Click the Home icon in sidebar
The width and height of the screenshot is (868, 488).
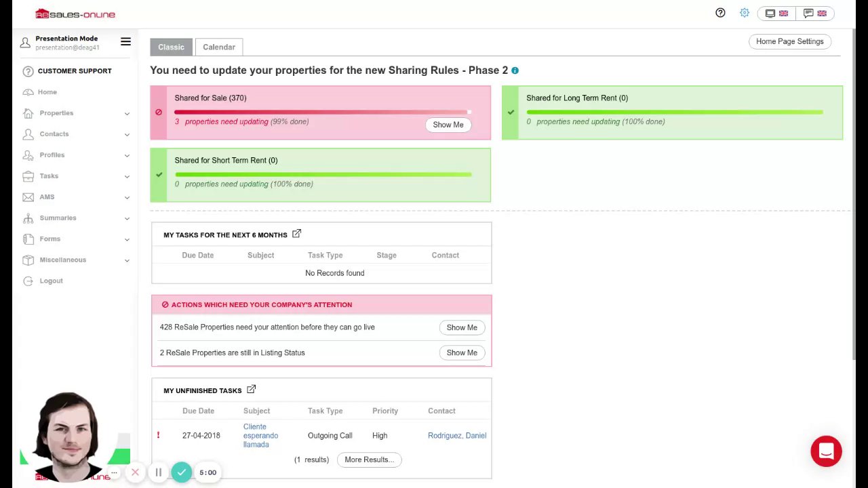[x=28, y=92]
